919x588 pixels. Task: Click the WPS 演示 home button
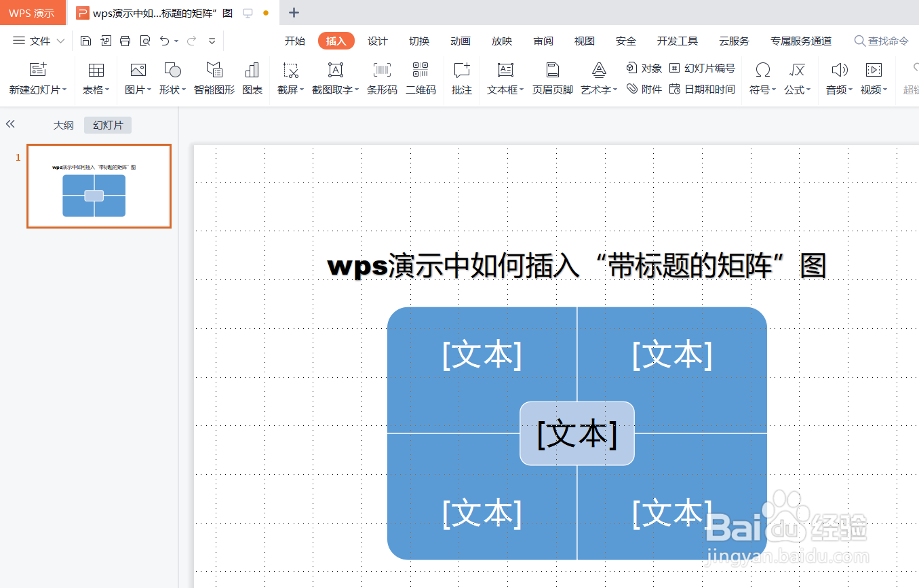point(33,13)
